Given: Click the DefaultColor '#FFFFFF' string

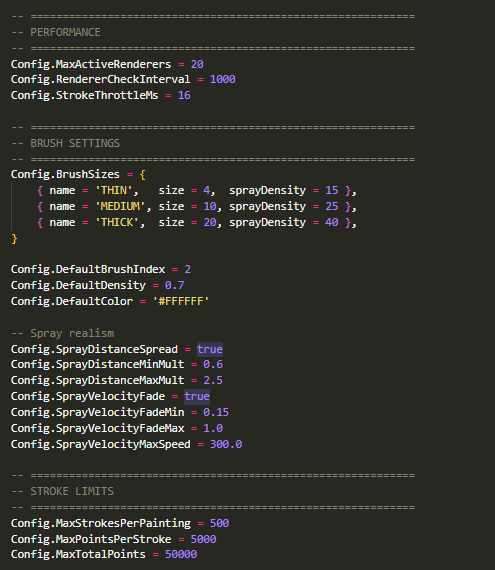Looking at the screenshot, I should point(181,301).
